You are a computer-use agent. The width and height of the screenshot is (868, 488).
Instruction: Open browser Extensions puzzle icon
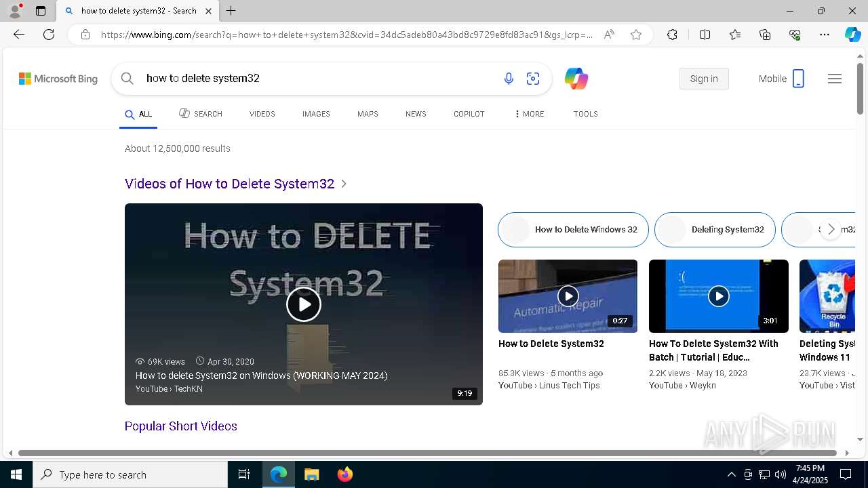pos(672,35)
